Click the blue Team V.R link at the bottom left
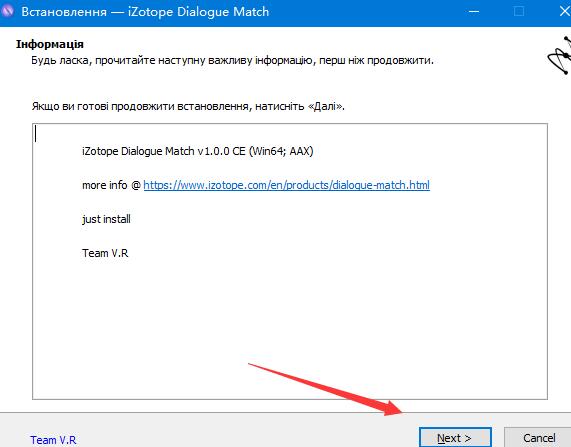571x447 pixels. [x=53, y=440]
